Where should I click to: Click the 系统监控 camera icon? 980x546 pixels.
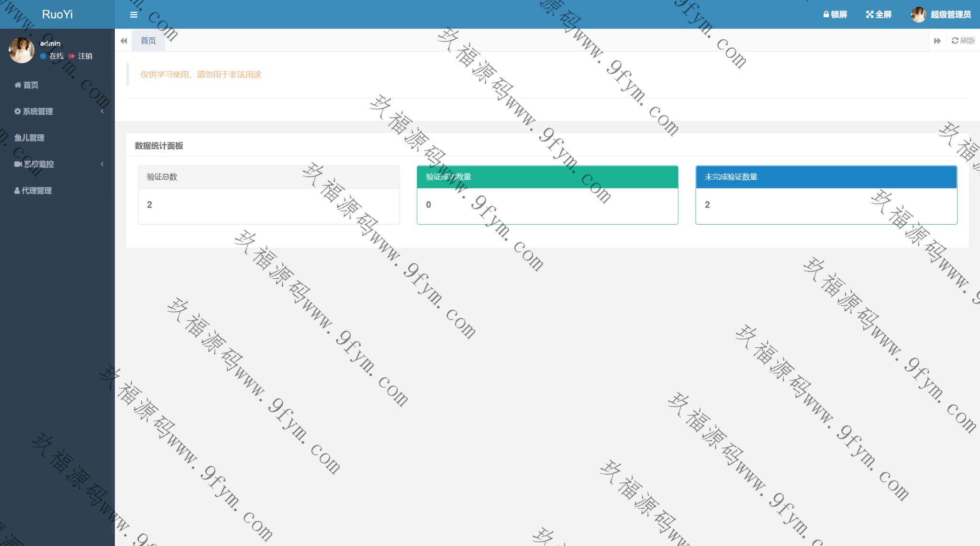tap(18, 164)
